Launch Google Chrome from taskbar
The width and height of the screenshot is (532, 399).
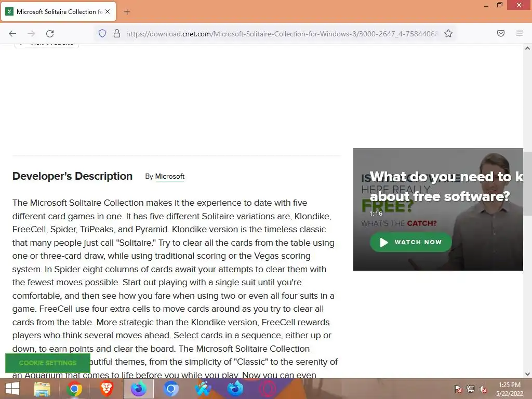(74, 389)
